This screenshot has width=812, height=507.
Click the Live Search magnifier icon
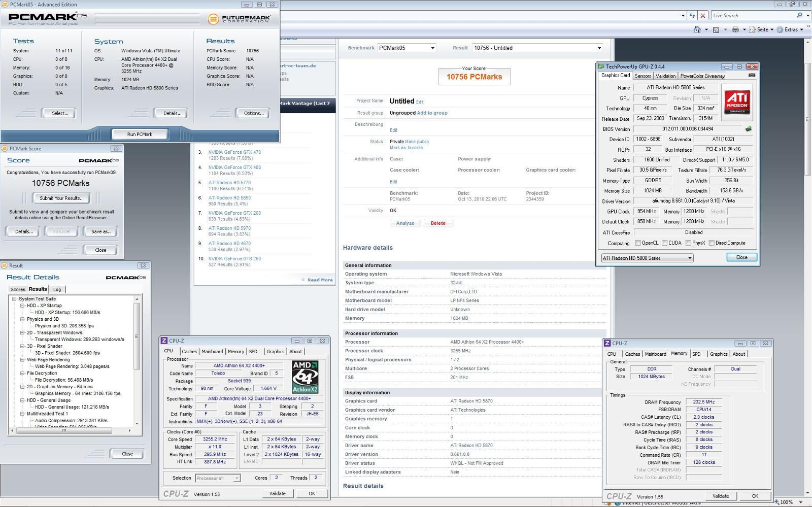click(x=799, y=15)
